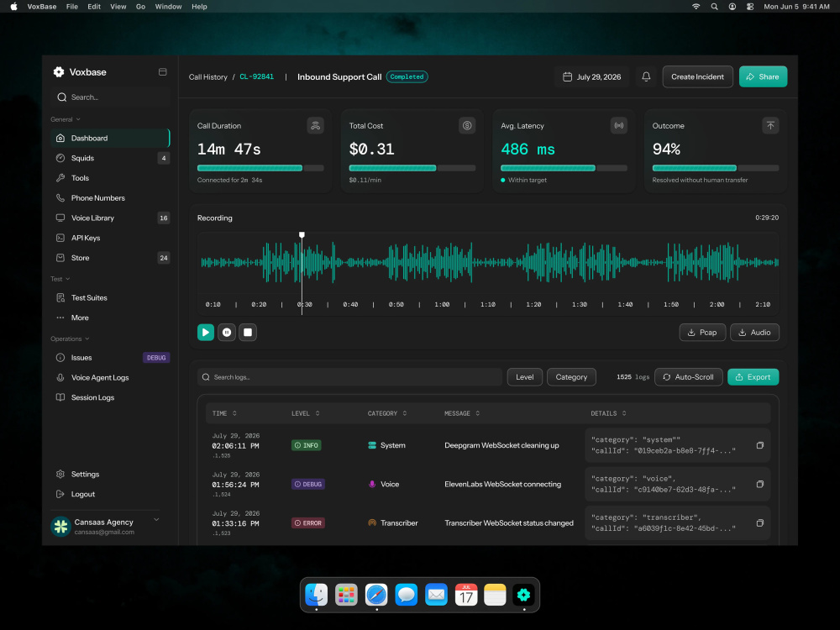Open the notification bell
The image size is (840, 630).
pos(646,76)
